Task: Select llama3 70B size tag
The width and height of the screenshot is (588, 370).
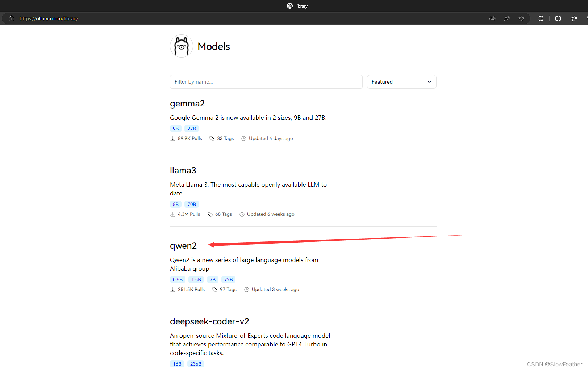Action: (192, 204)
